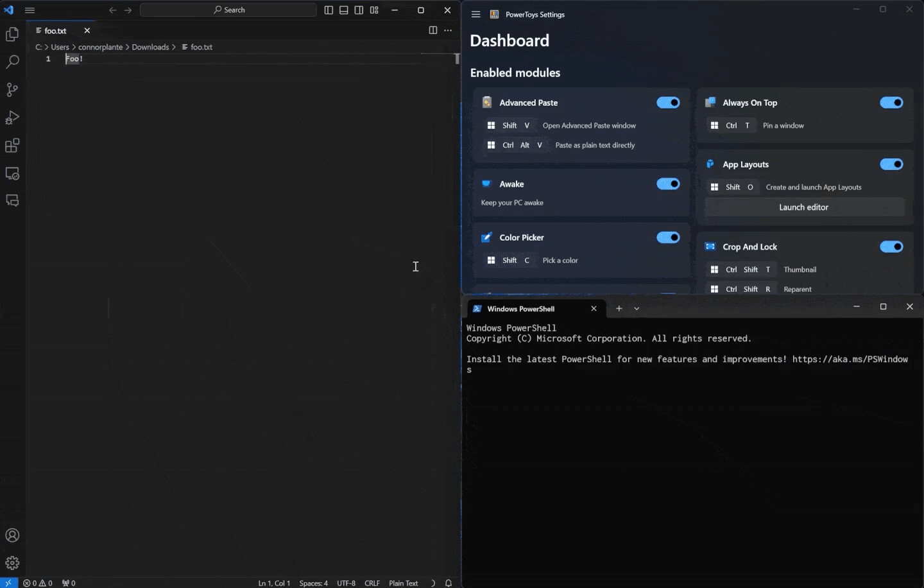Viewport: 924px width, 588px height.
Task: Open the editor More Actions ellipsis
Action: click(448, 30)
